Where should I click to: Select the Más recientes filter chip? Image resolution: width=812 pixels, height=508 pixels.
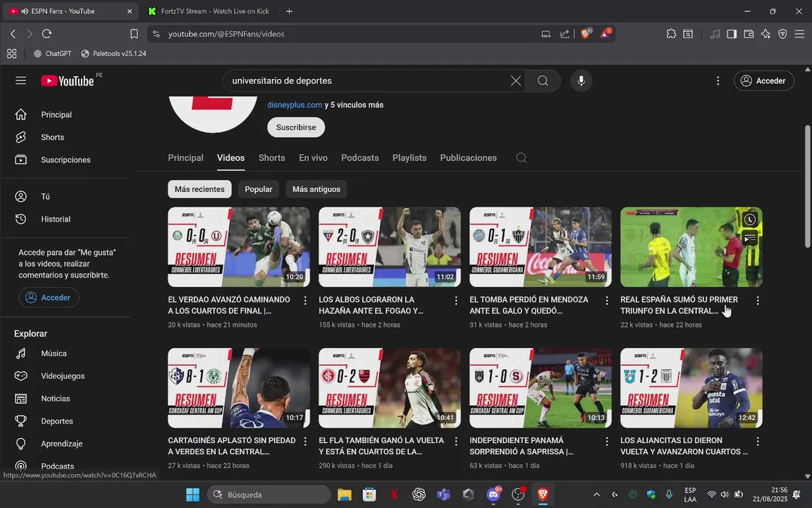click(199, 189)
